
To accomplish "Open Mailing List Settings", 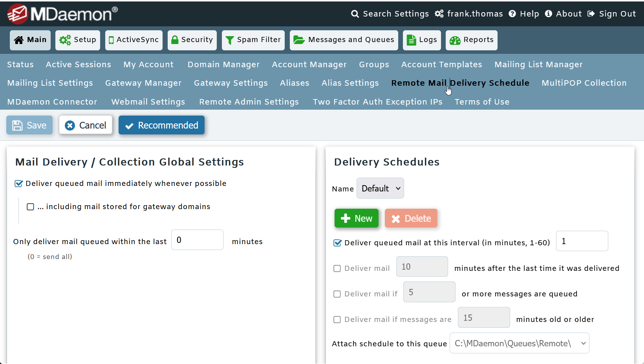I will tap(50, 83).
